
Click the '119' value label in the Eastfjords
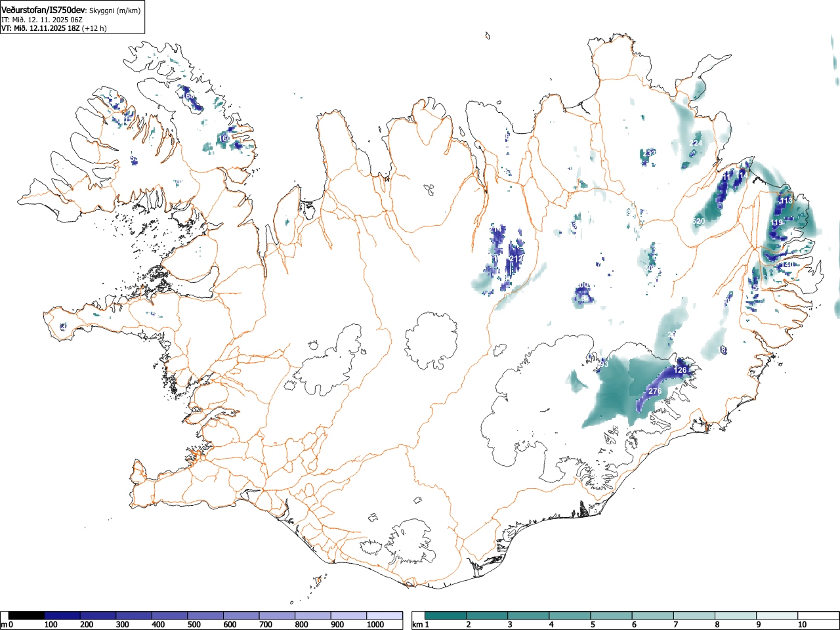(776, 223)
